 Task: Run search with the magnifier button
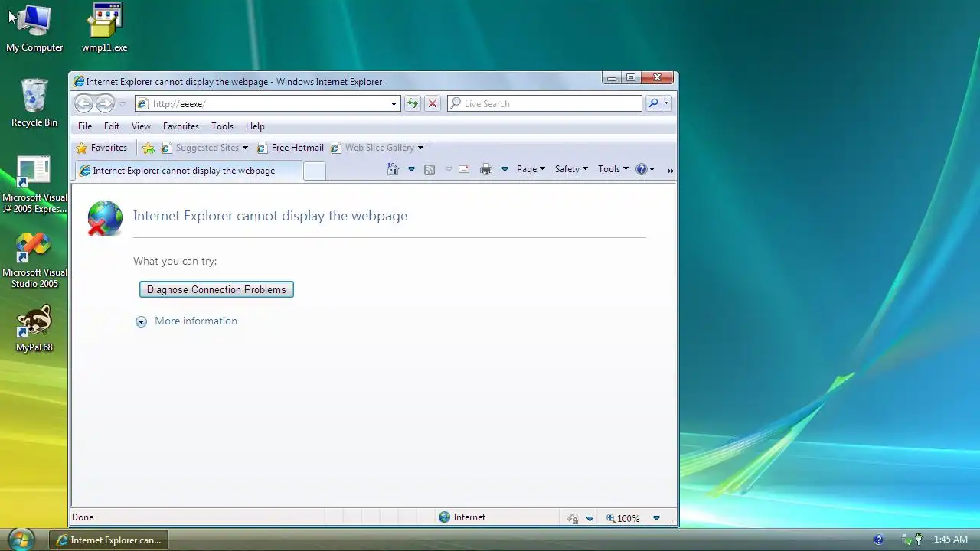tap(653, 104)
